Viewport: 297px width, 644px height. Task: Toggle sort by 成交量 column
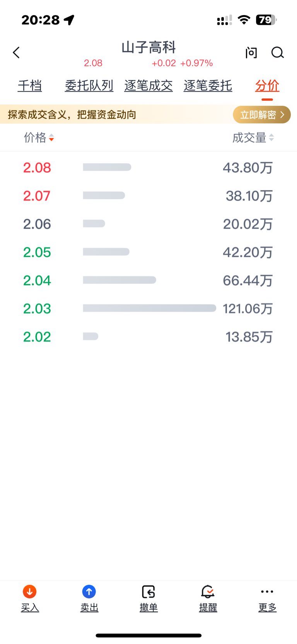[x=253, y=137]
